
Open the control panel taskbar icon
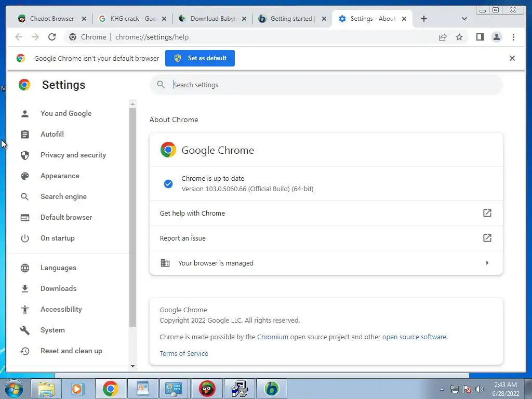click(x=175, y=389)
